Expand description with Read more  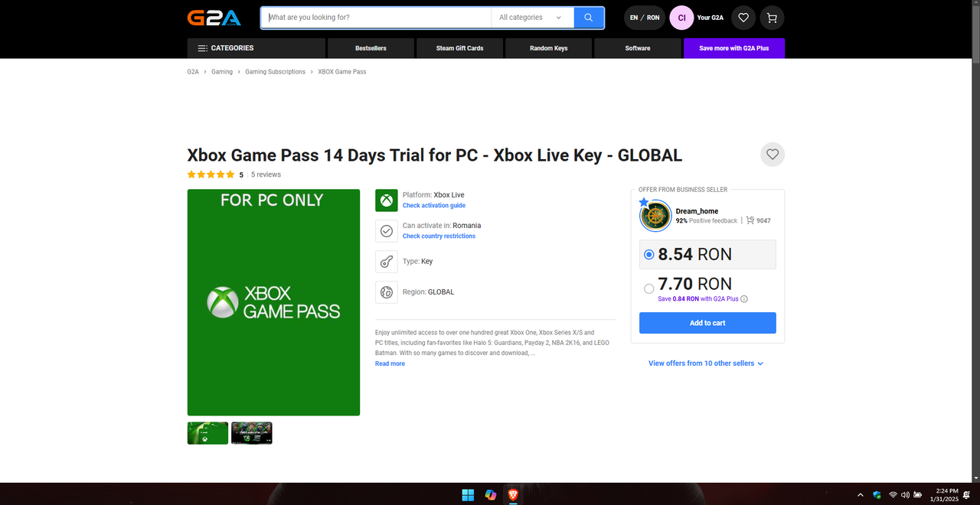click(390, 364)
